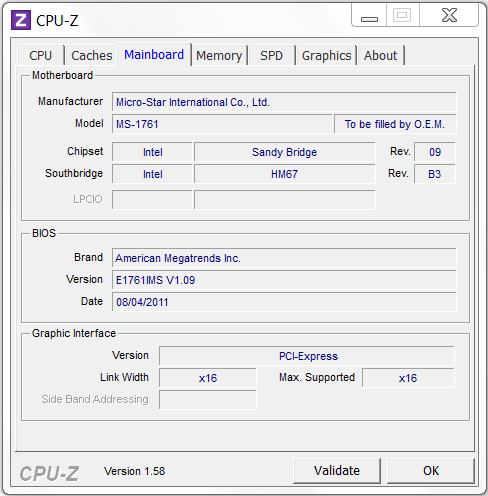
Task: Click the HM67 southbridge field
Action: pyautogui.click(x=285, y=174)
